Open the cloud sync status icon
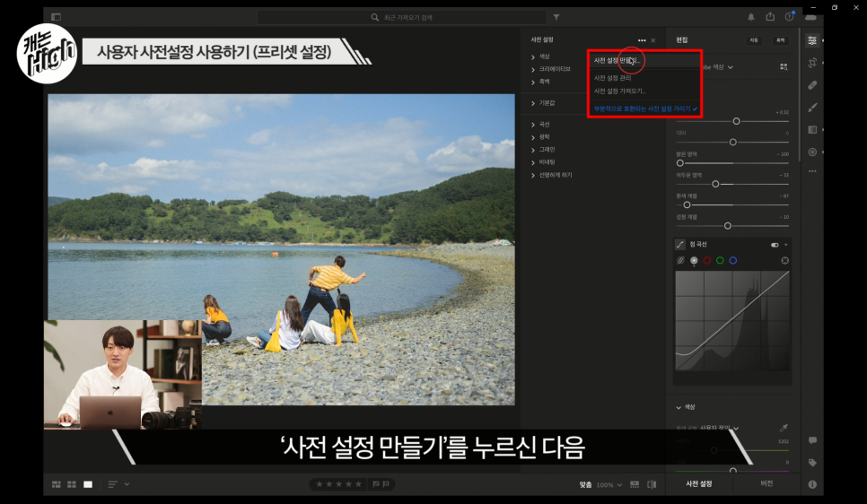The image size is (867, 504). click(810, 17)
